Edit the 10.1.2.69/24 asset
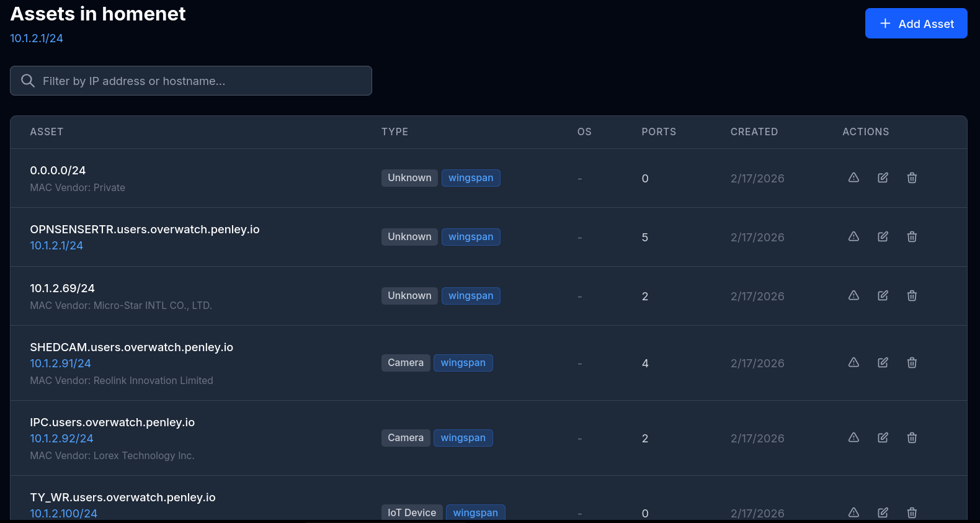 click(x=883, y=295)
